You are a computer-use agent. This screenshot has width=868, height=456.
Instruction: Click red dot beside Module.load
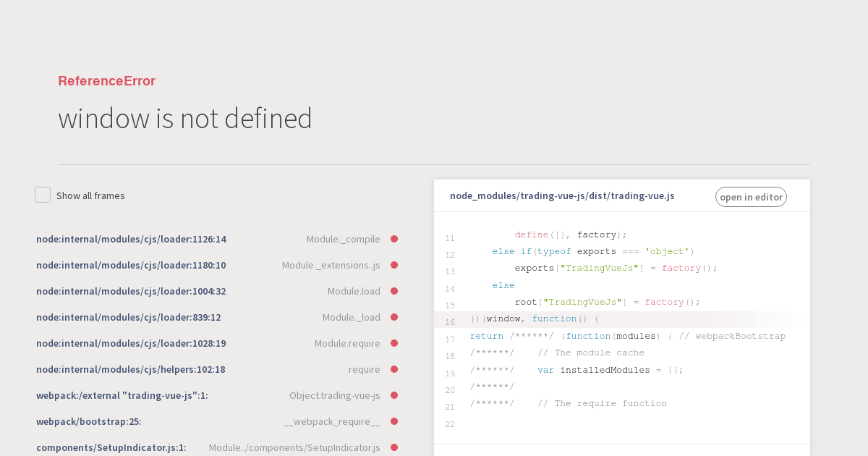pos(394,291)
